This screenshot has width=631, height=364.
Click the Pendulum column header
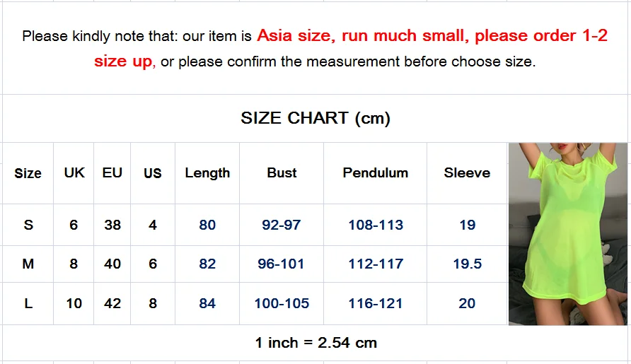[375, 173]
